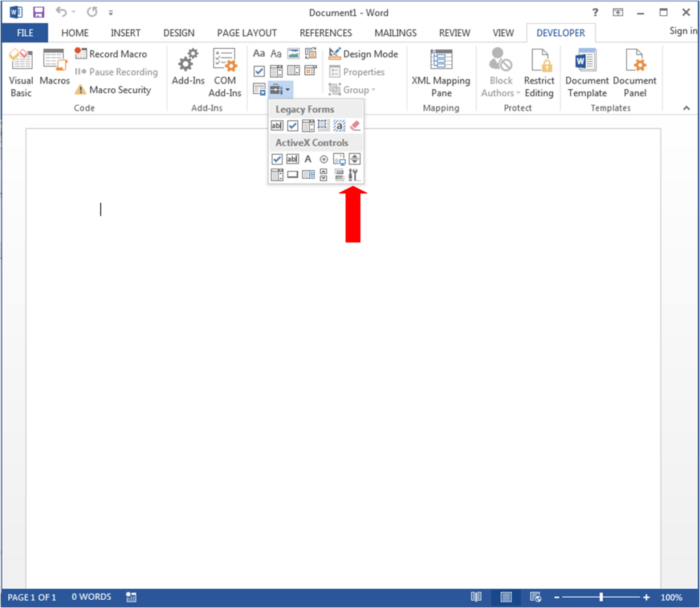Click the zoom in plus control

[645, 596]
